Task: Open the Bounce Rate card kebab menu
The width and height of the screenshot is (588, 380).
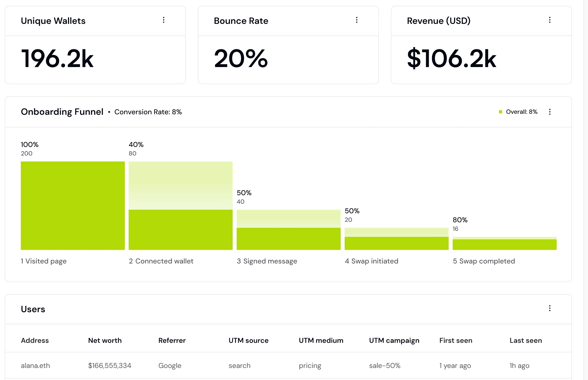Action: click(x=357, y=20)
